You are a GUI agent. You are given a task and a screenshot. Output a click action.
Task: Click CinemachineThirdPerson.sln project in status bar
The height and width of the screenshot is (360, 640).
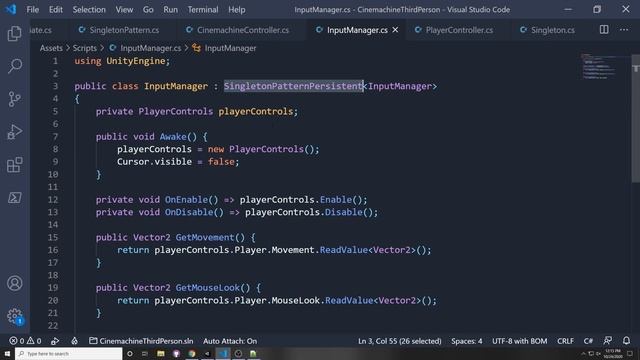(x=141, y=341)
